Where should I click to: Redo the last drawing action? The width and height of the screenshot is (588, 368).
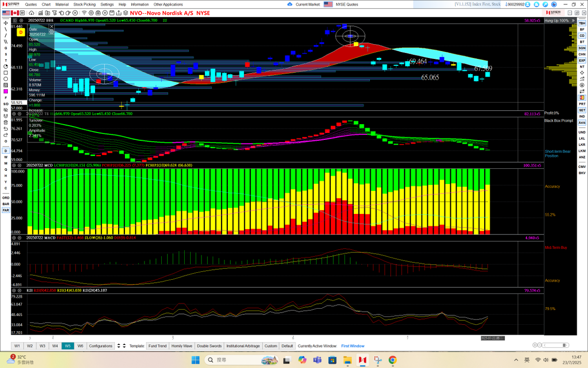5,135
